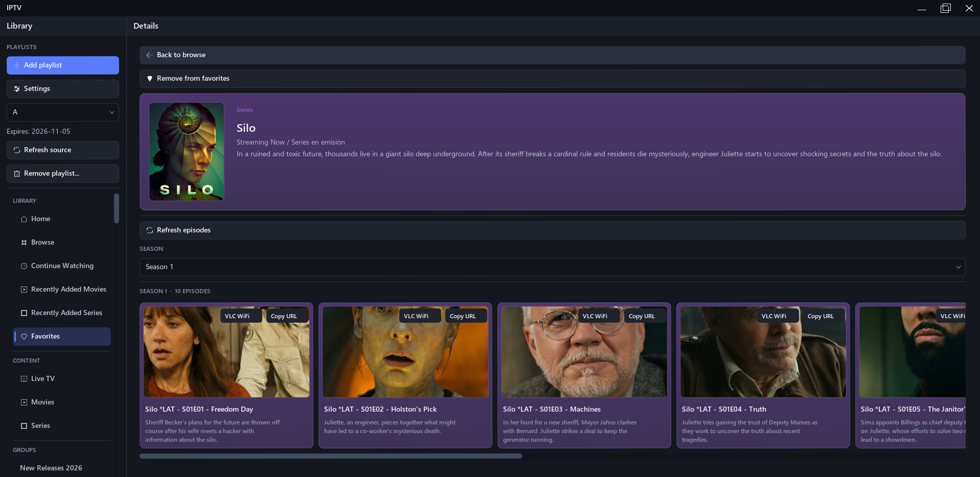
Task: Go Back to browse
Action: point(553,55)
